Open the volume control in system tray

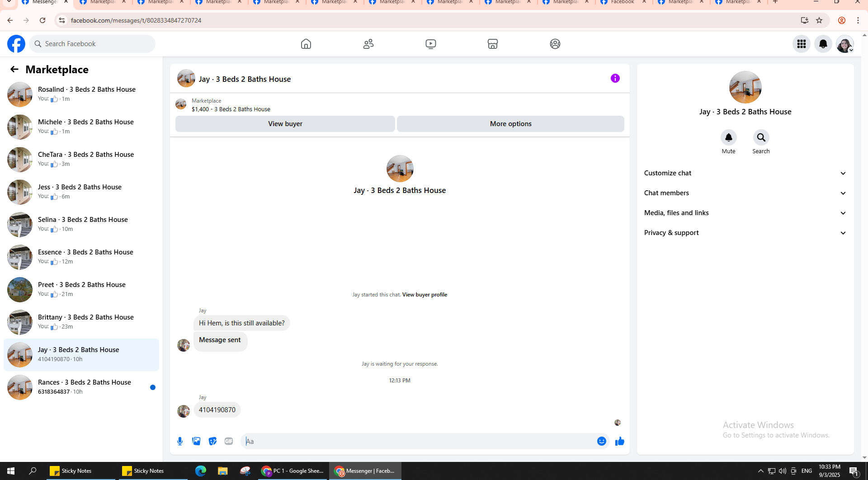point(783,471)
